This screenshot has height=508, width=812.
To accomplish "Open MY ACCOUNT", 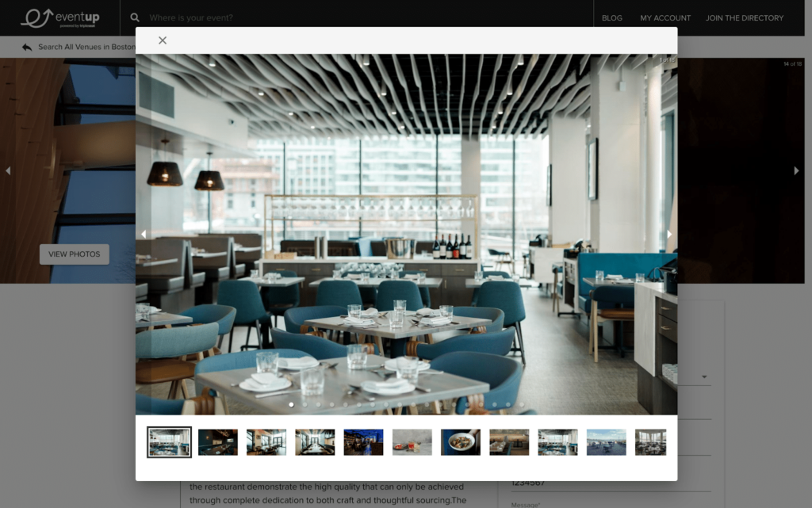I will pos(665,18).
